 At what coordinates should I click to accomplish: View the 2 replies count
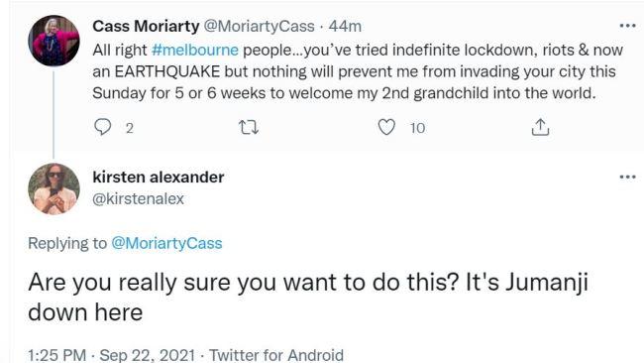coord(130,128)
